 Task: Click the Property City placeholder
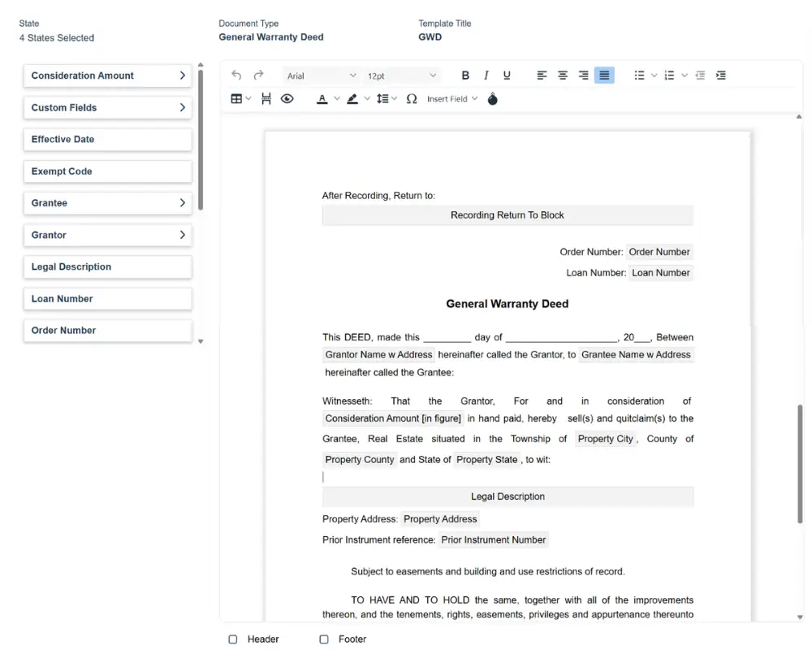[x=606, y=439]
